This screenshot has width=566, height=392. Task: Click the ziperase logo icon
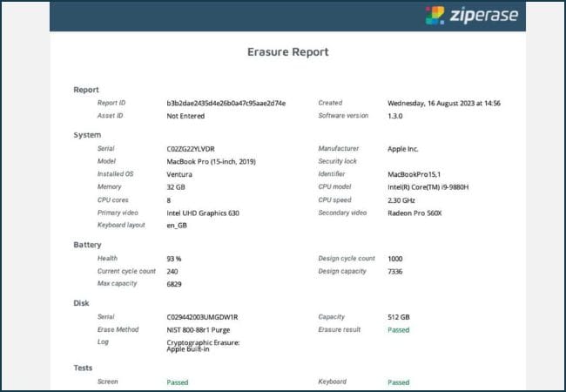pyautogui.click(x=434, y=16)
